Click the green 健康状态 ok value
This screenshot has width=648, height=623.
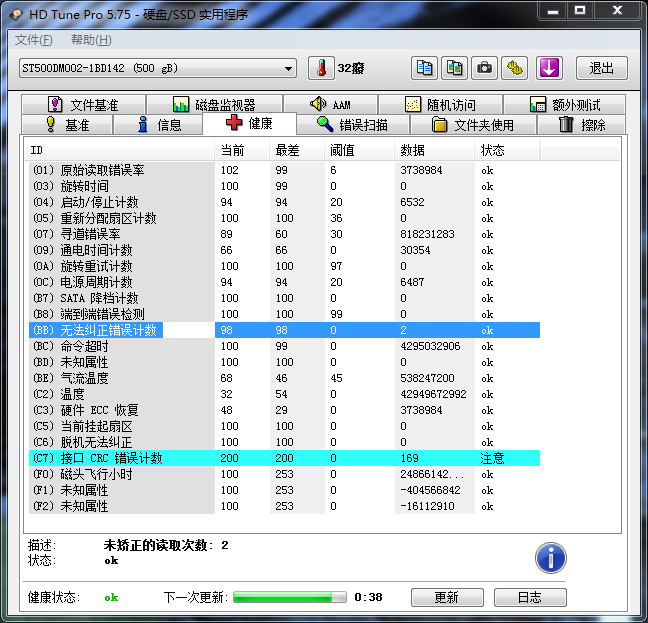(x=111, y=597)
